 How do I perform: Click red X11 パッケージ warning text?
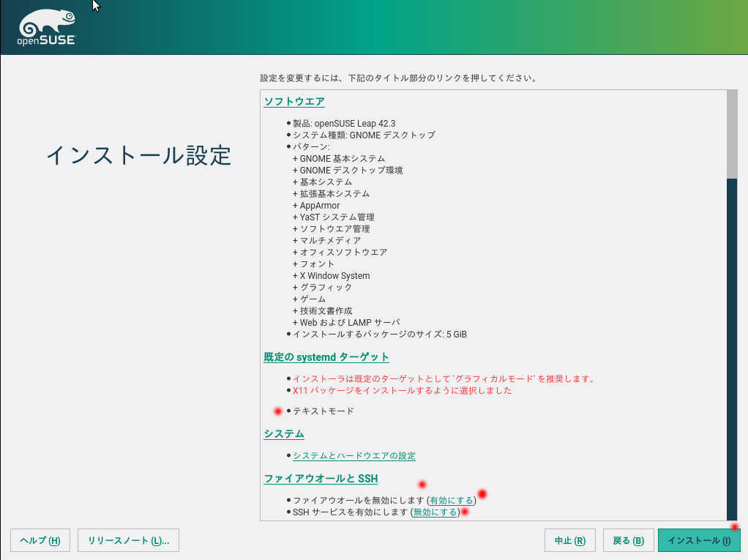point(402,390)
